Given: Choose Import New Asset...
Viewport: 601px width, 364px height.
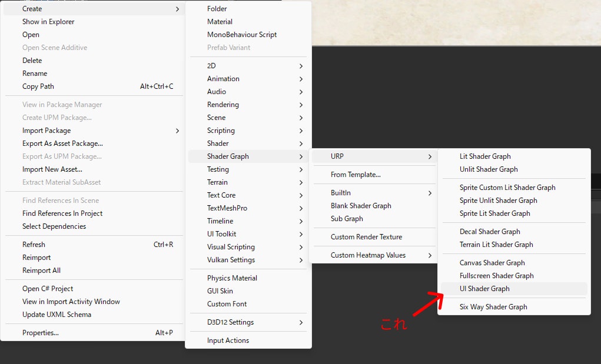Looking at the screenshot, I should click(x=93, y=169).
